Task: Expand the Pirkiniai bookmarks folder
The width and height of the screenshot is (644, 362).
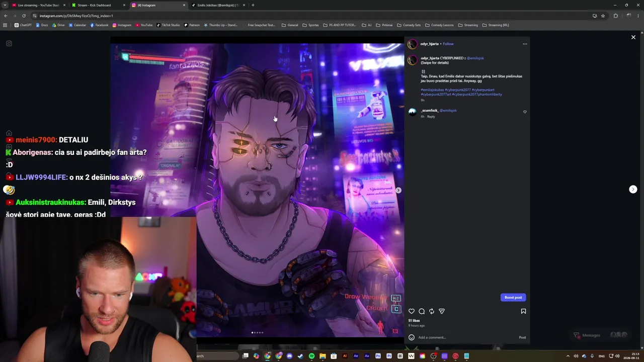Action: pos(384,25)
